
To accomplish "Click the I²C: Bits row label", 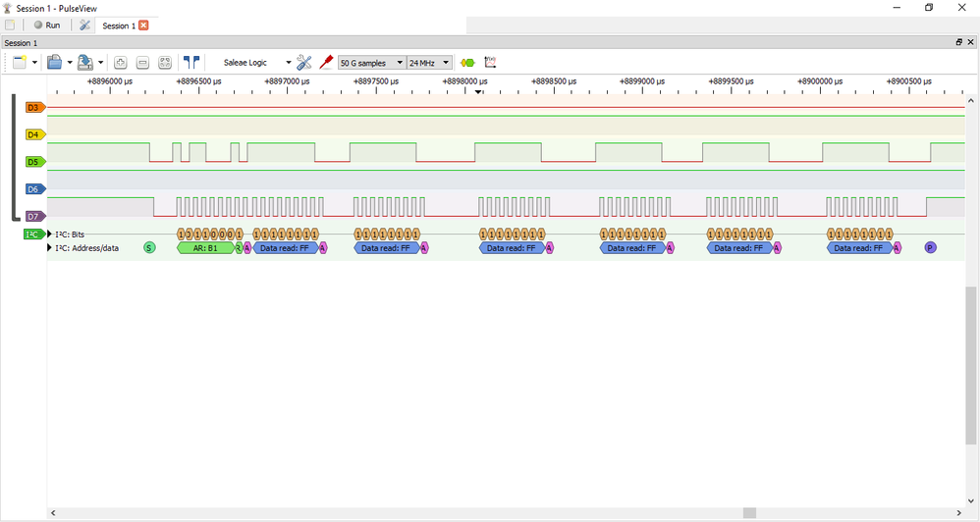I will [x=70, y=235].
